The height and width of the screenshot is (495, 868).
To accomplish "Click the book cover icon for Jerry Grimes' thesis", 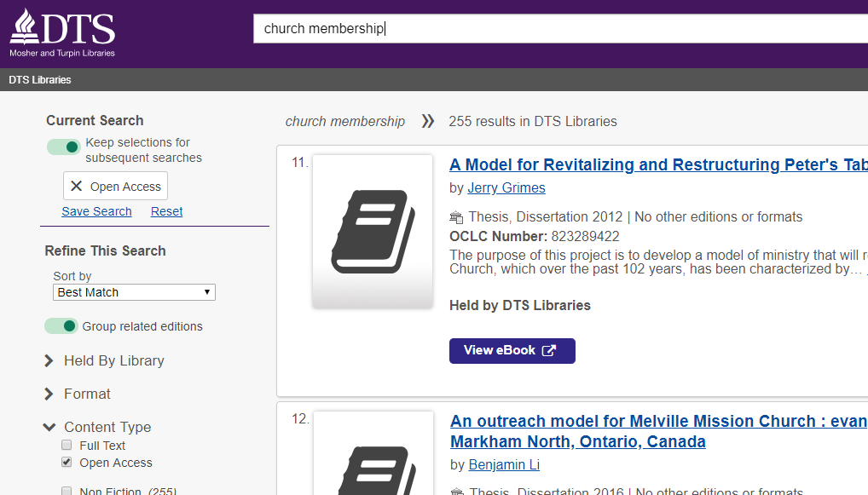I will [x=372, y=230].
